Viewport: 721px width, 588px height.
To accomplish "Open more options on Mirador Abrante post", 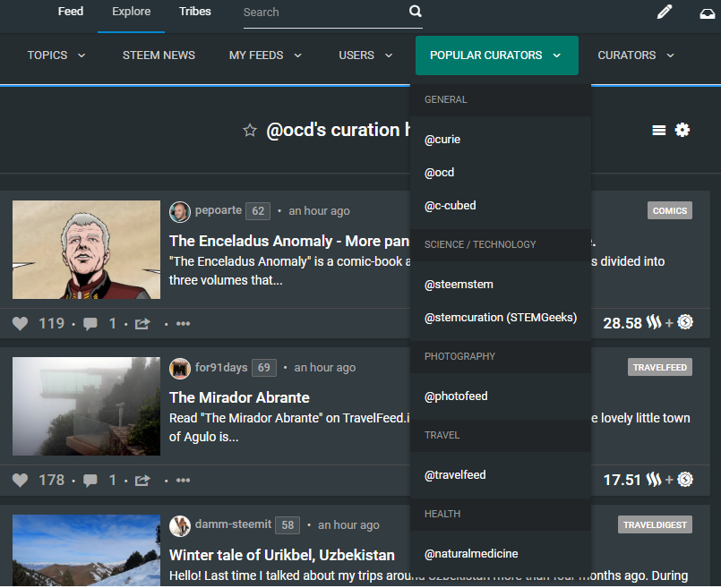I will pyautogui.click(x=183, y=481).
